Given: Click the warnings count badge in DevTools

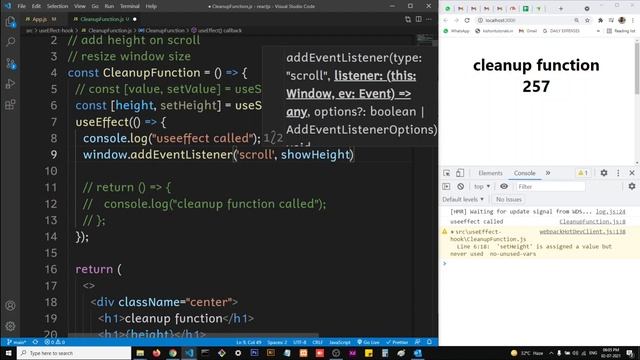Looking at the screenshot, I should coord(582,173).
